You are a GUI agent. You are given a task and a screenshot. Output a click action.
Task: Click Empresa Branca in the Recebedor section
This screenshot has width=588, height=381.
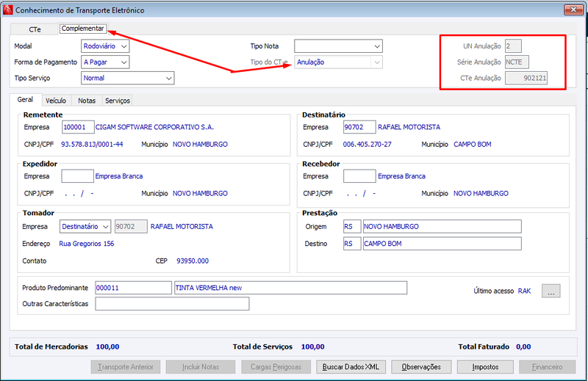tap(401, 176)
